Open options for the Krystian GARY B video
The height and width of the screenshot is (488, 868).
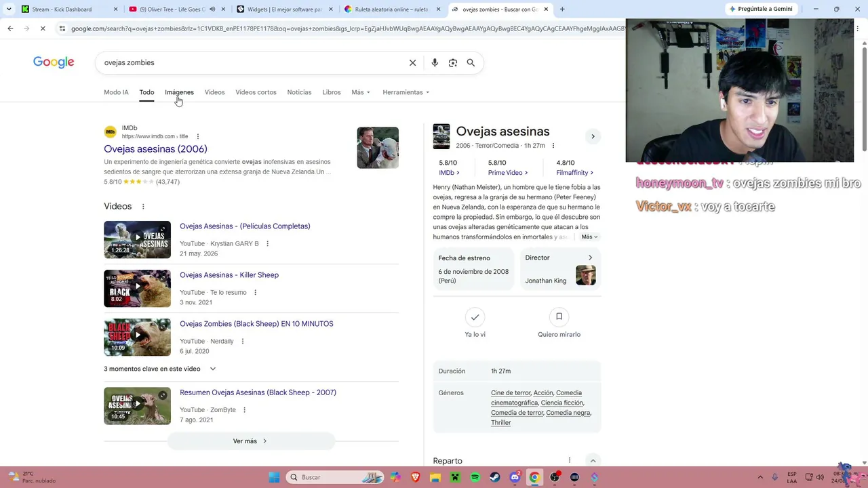click(x=267, y=244)
